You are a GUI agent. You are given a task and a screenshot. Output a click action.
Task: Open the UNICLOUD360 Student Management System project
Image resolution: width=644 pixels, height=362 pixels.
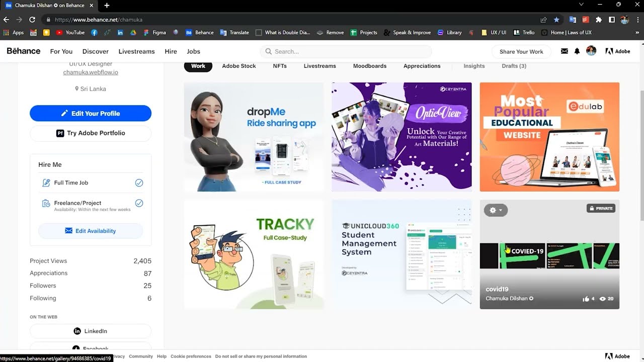point(401,254)
